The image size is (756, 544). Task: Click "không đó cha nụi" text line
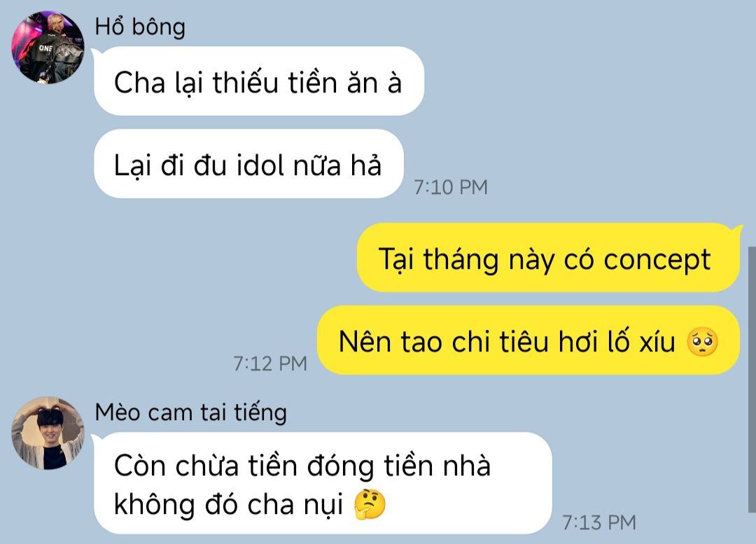pyautogui.click(x=228, y=505)
